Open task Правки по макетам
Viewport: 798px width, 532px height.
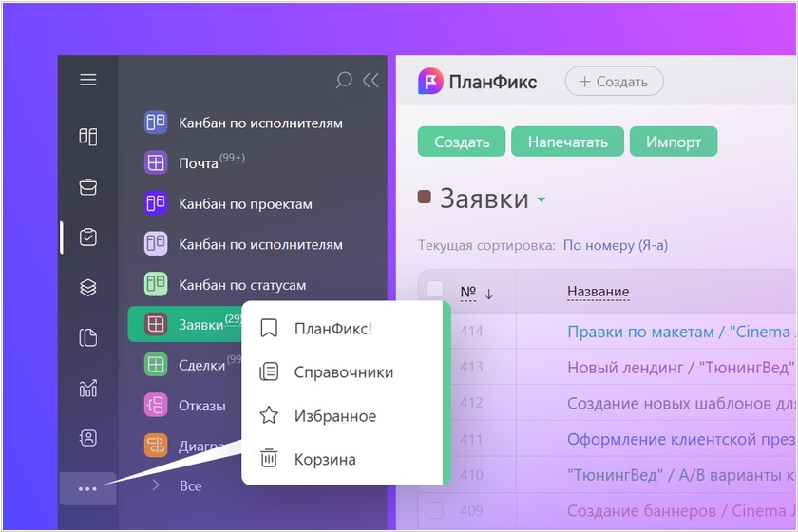(681, 332)
